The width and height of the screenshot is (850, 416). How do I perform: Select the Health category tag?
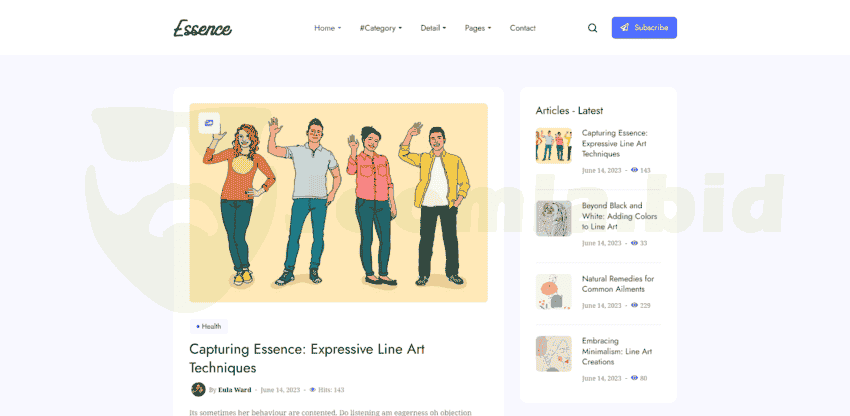pos(209,326)
